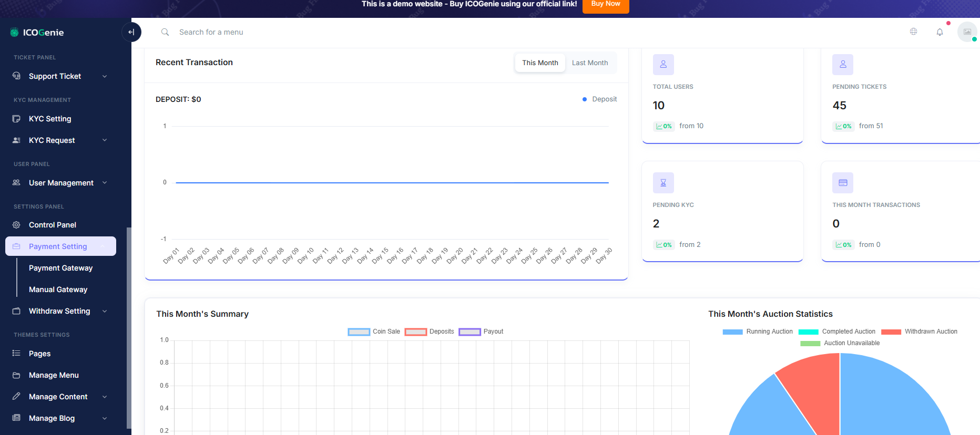Open Manual Gateway submenu item
The height and width of the screenshot is (435, 980).
click(x=58, y=289)
